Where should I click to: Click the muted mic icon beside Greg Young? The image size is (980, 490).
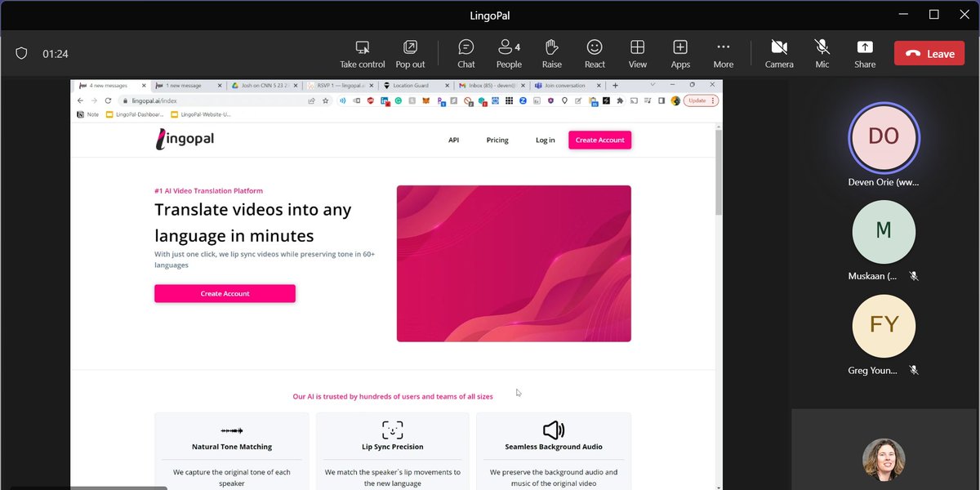(x=914, y=370)
